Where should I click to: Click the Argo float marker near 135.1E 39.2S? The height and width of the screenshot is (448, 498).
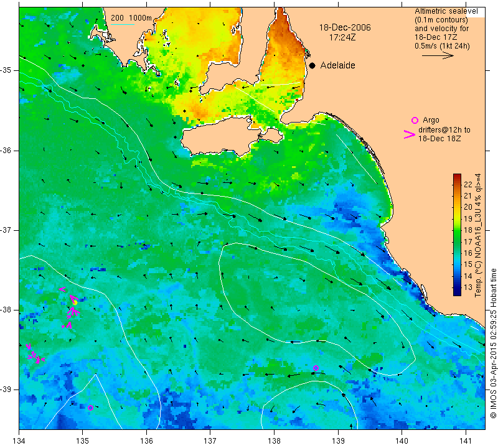click(90, 408)
